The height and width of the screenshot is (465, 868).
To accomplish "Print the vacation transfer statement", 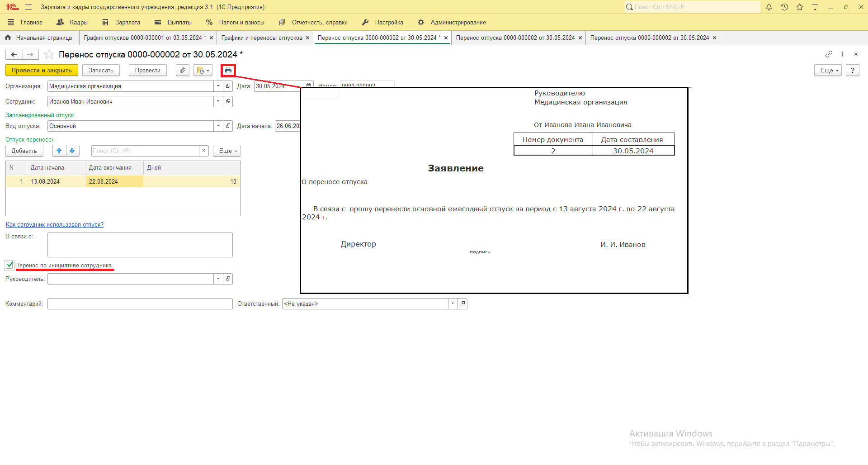I will (x=228, y=71).
